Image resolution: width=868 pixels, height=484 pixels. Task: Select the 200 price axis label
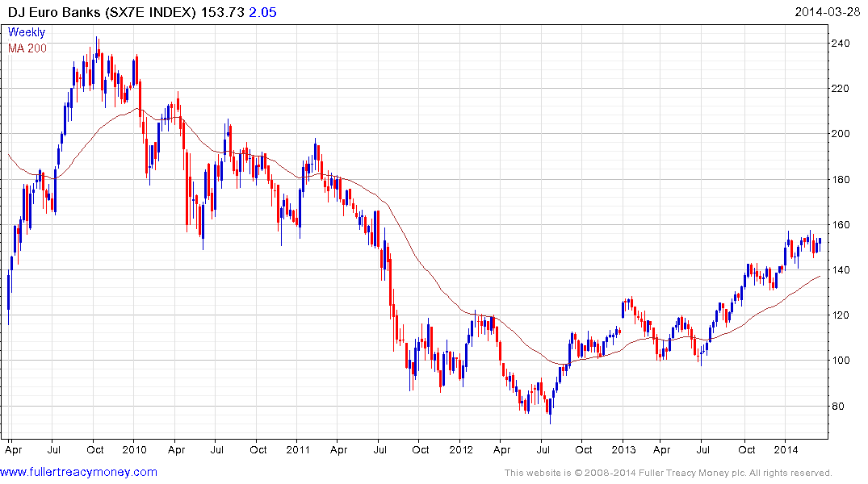(x=841, y=134)
